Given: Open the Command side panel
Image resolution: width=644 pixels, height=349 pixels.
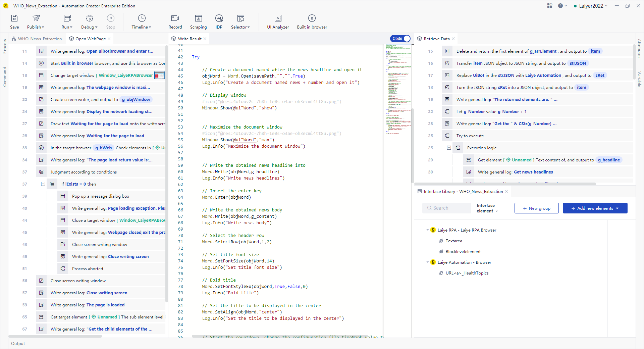Looking at the screenshot, I should click(4, 77).
